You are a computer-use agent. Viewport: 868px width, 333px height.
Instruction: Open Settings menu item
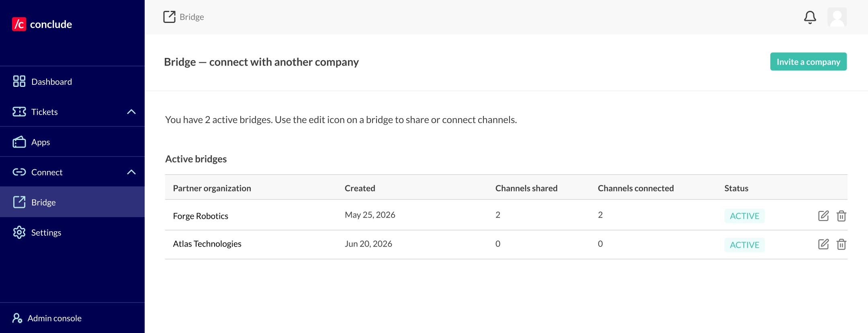(x=72, y=232)
